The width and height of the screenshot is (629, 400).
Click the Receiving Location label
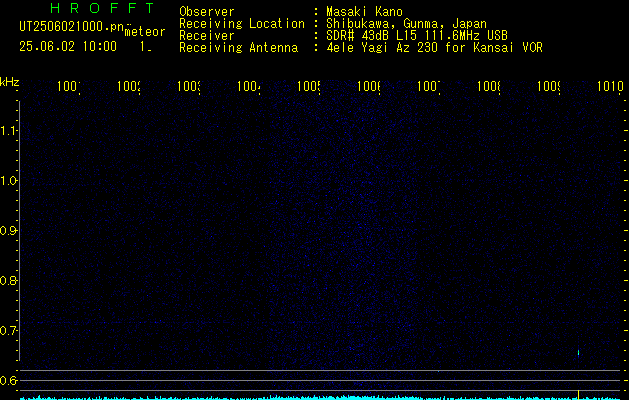click(242, 24)
